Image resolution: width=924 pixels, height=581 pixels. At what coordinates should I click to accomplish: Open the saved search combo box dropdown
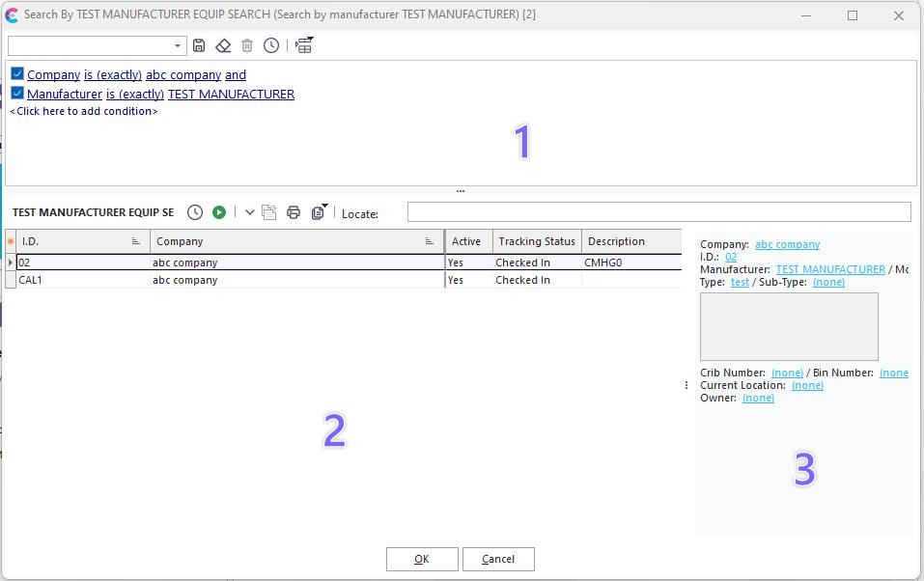(178, 46)
